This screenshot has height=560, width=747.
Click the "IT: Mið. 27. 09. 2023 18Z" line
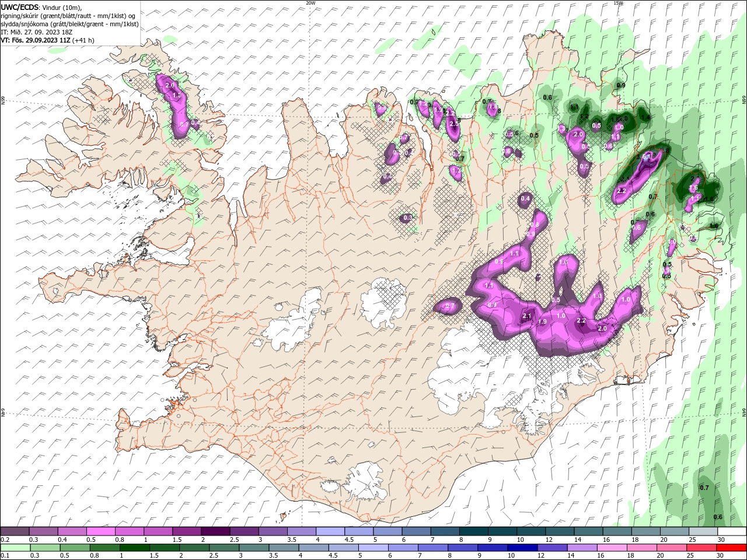[x=37, y=32]
